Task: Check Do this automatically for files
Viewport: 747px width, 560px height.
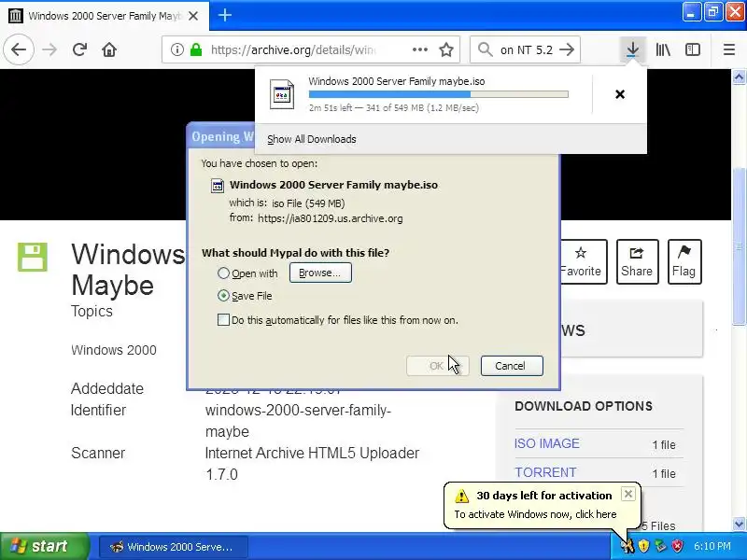Action: tap(223, 320)
